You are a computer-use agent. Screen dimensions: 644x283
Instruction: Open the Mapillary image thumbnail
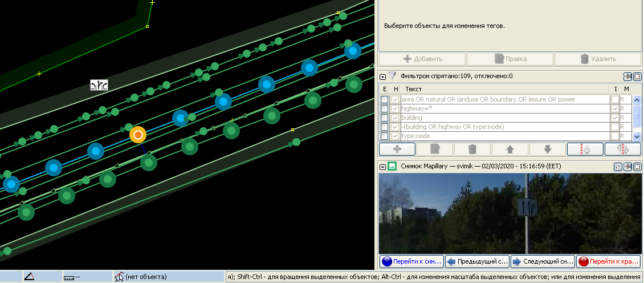(x=510, y=213)
